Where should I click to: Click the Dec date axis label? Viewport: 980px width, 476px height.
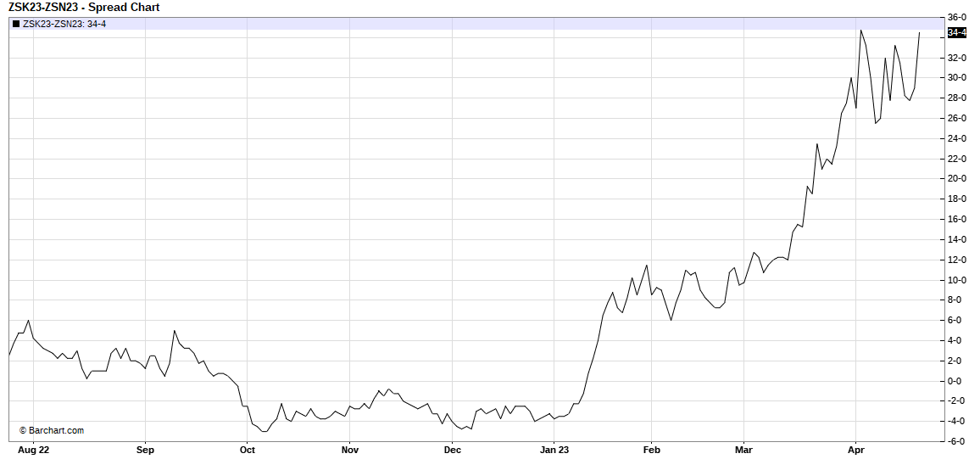(452, 450)
